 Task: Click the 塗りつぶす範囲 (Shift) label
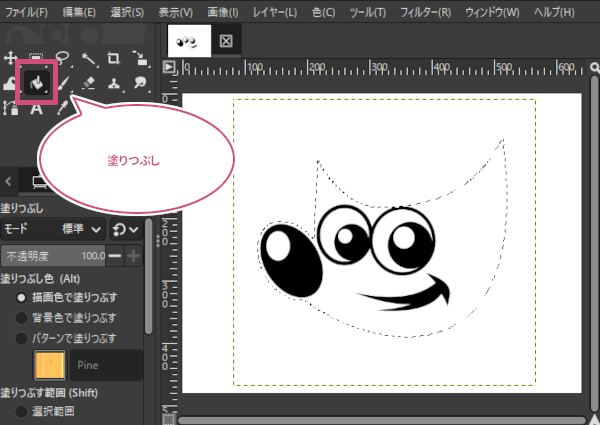pyautogui.click(x=49, y=392)
